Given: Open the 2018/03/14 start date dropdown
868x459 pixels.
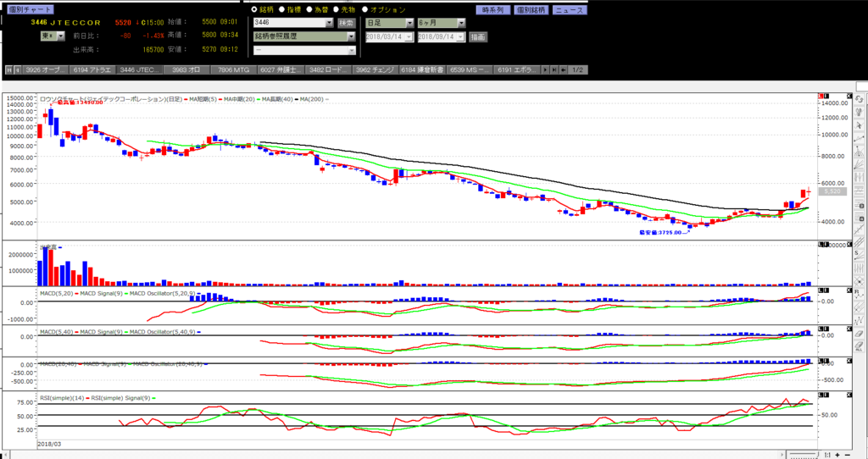Looking at the screenshot, I should pos(409,36).
